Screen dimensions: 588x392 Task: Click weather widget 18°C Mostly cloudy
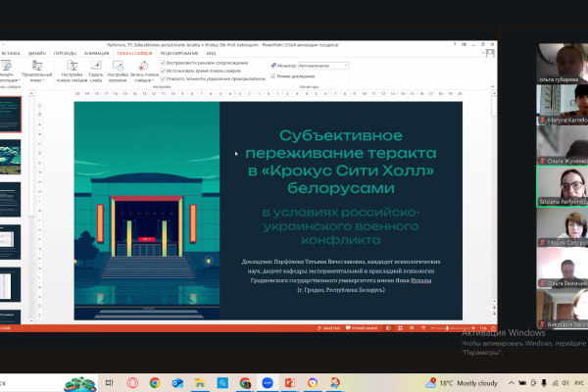462,383
